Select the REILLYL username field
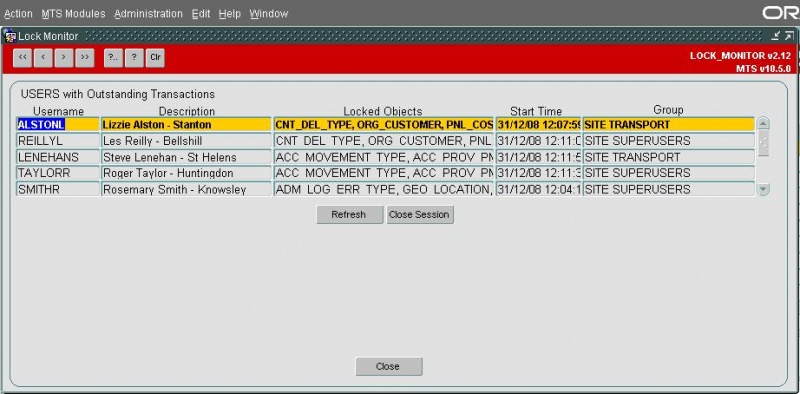The width and height of the screenshot is (800, 394). click(58, 140)
